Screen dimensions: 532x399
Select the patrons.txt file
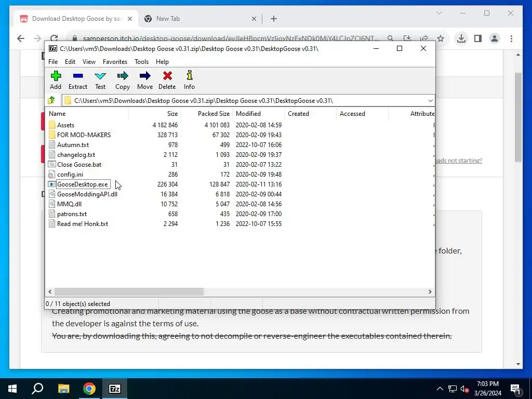72,214
